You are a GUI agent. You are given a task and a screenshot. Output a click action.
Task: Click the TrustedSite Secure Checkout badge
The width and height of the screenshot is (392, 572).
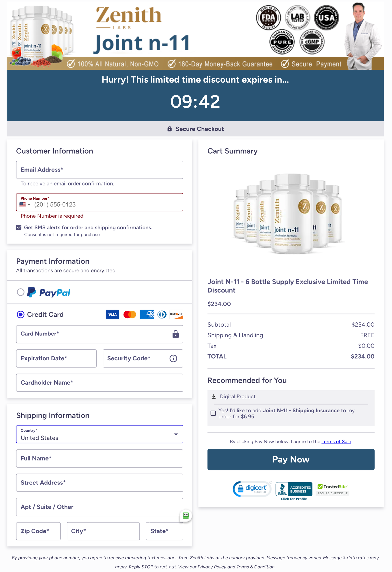pos(332,489)
